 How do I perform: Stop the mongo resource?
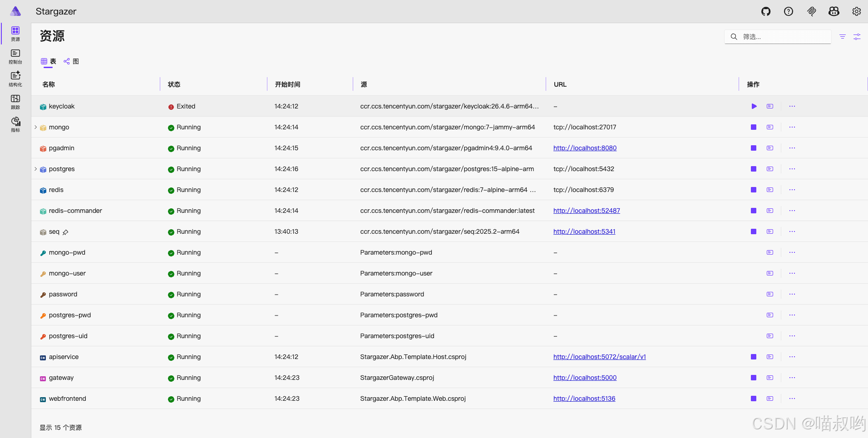[754, 127]
